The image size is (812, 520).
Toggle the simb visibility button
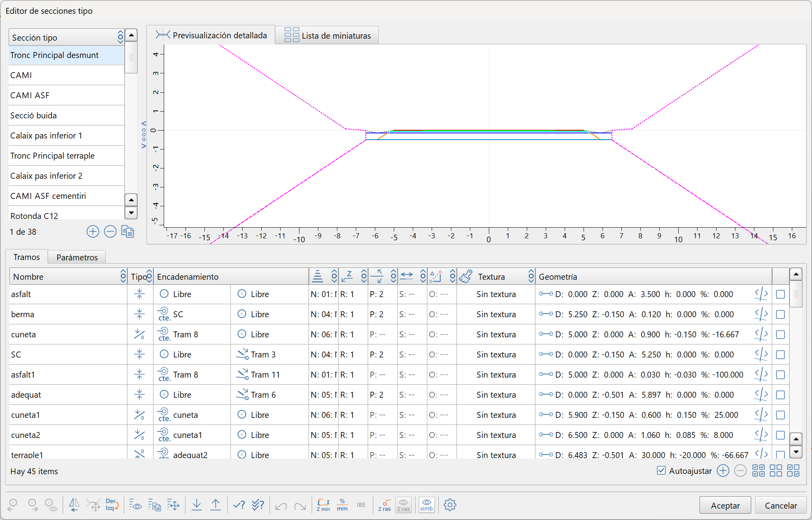pyautogui.click(x=427, y=505)
